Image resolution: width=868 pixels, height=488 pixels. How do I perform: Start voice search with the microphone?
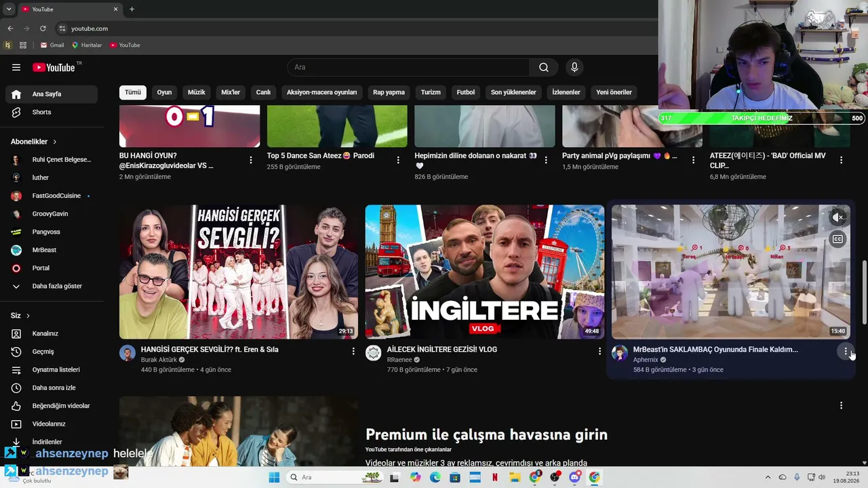click(574, 67)
